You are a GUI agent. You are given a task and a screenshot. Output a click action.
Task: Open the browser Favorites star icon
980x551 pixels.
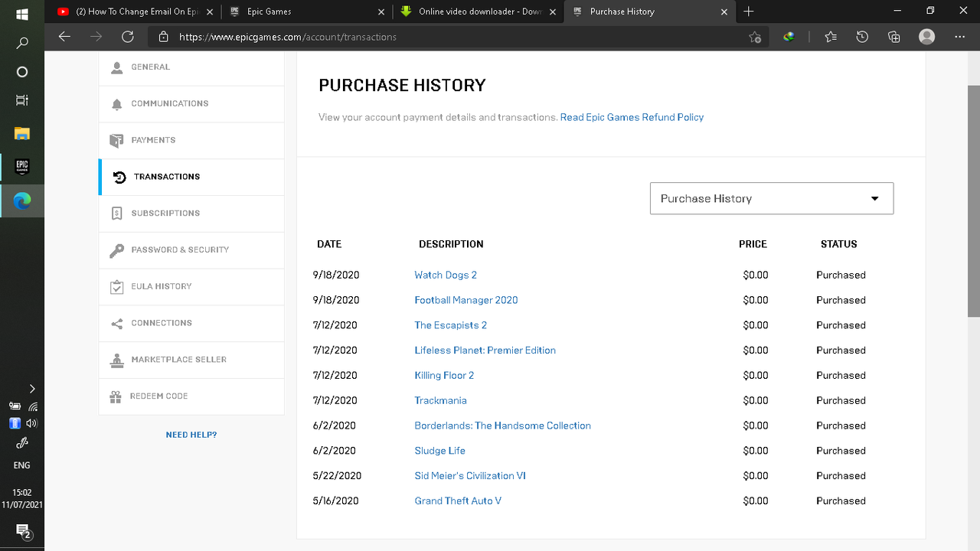tap(831, 37)
